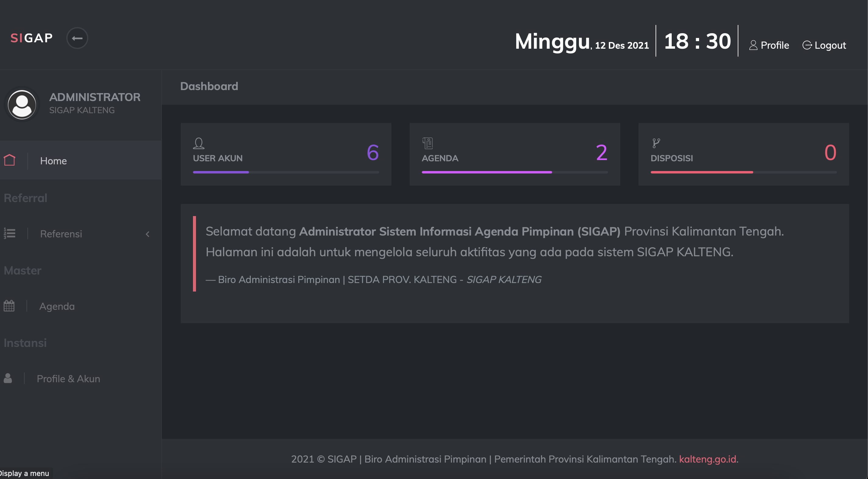Image resolution: width=868 pixels, height=479 pixels.
Task: Visit the kalteng.go.id footer link
Action: pos(707,459)
